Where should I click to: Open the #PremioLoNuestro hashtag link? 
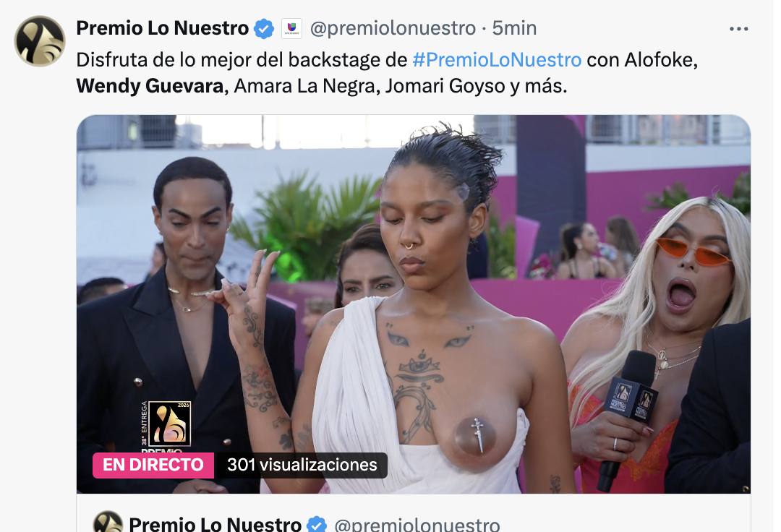click(497, 60)
